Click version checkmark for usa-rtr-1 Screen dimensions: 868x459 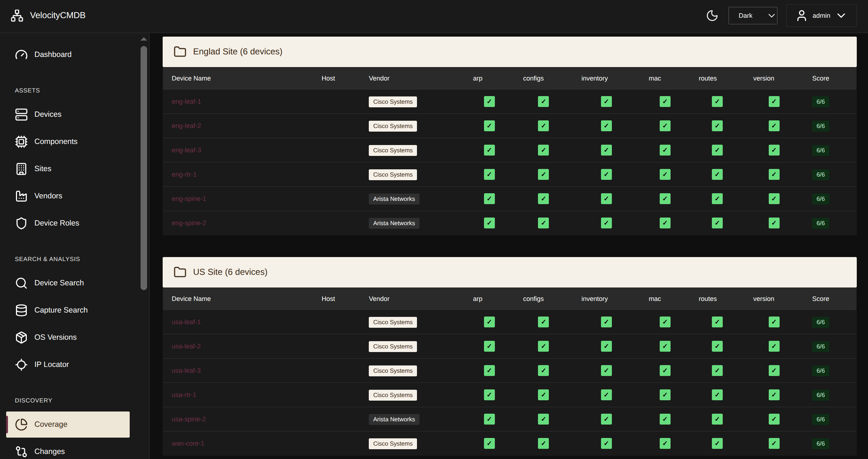coord(774,395)
